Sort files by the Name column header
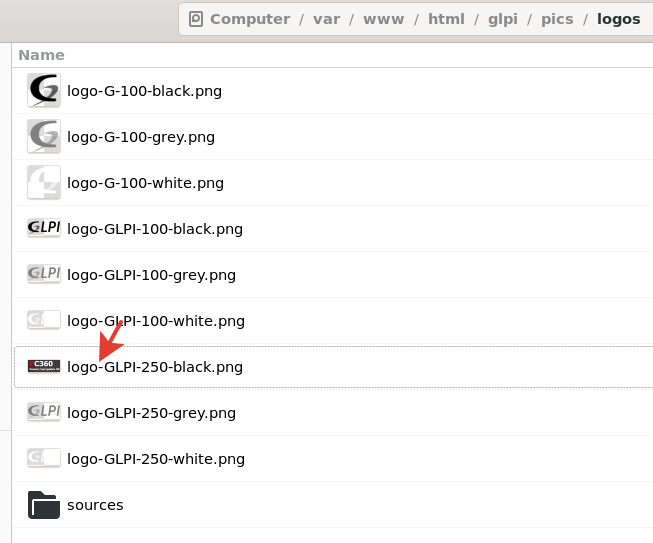Viewport: 653px width, 543px height. pos(42,55)
